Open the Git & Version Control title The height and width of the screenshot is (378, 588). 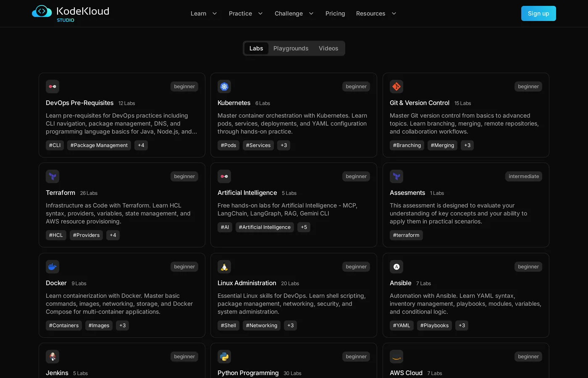pyautogui.click(x=420, y=103)
